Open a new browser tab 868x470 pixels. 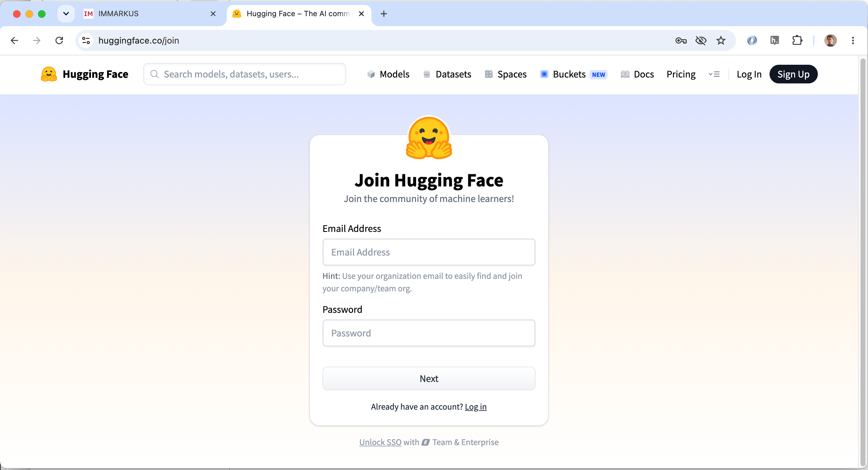click(384, 14)
